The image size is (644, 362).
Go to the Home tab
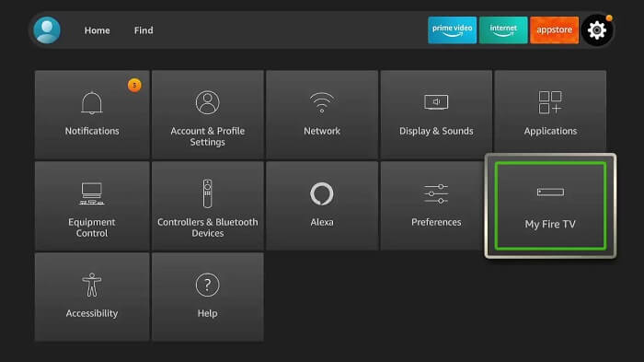click(x=97, y=30)
